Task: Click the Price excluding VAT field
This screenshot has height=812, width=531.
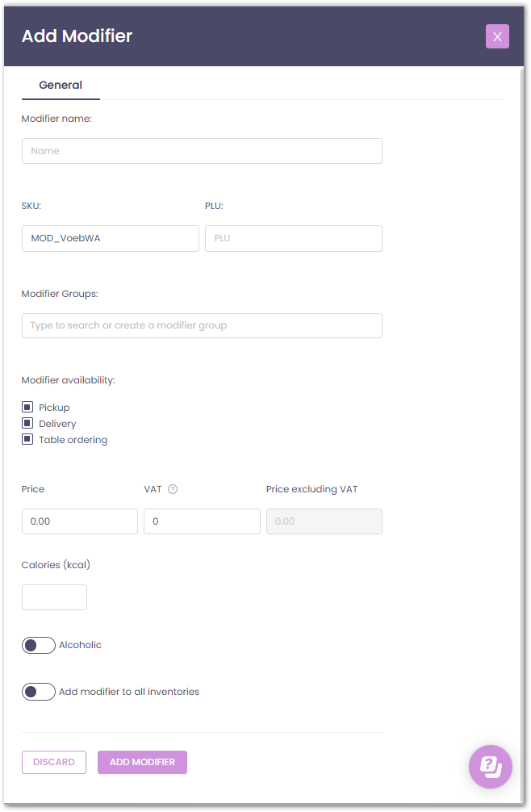Action: 324,521
